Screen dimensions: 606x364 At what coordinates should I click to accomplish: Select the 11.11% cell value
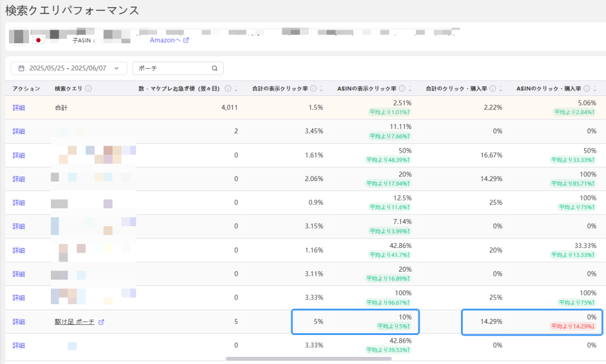tap(401, 127)
